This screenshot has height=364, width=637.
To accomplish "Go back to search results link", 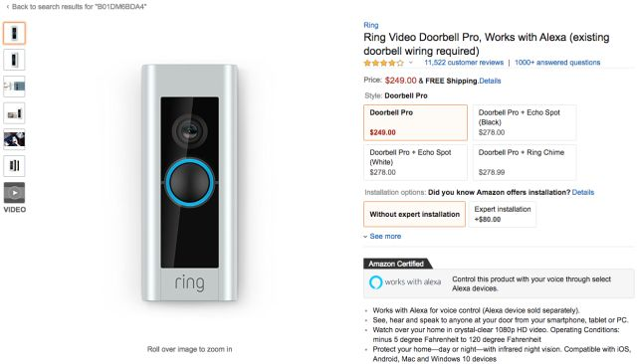I will pos(77,7).
